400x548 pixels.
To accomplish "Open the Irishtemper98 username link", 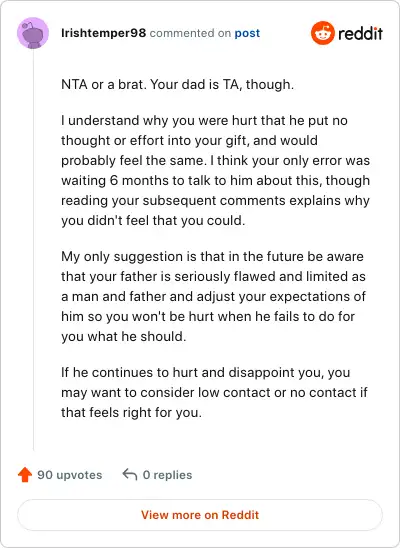I will pos(103,33).
